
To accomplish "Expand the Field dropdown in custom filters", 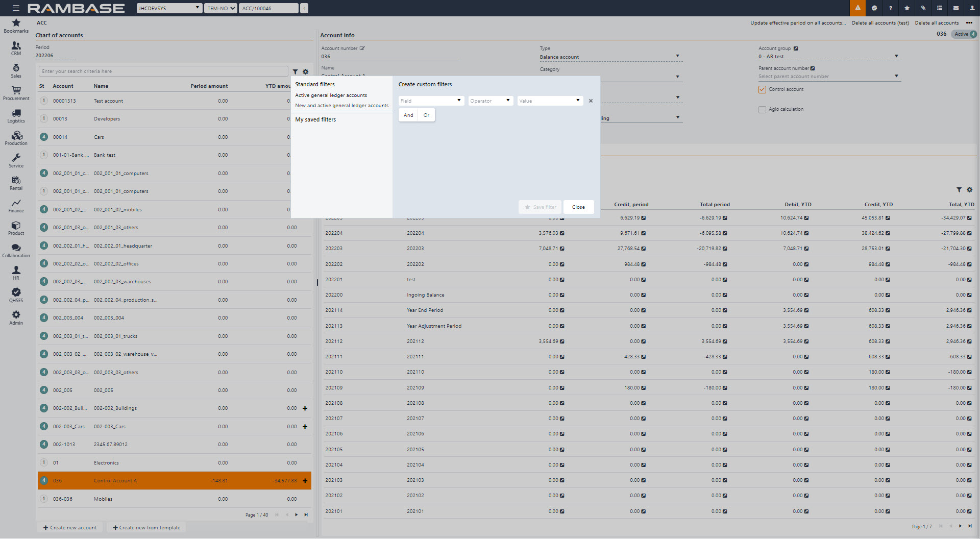I will coord(431,101).
